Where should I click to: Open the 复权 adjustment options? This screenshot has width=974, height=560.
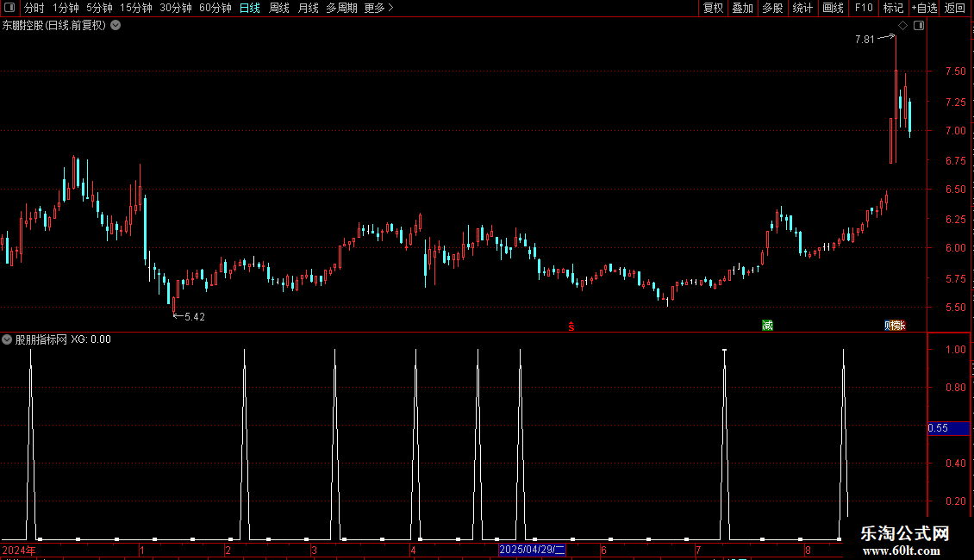pyautogui.click(x=713, y=8)
